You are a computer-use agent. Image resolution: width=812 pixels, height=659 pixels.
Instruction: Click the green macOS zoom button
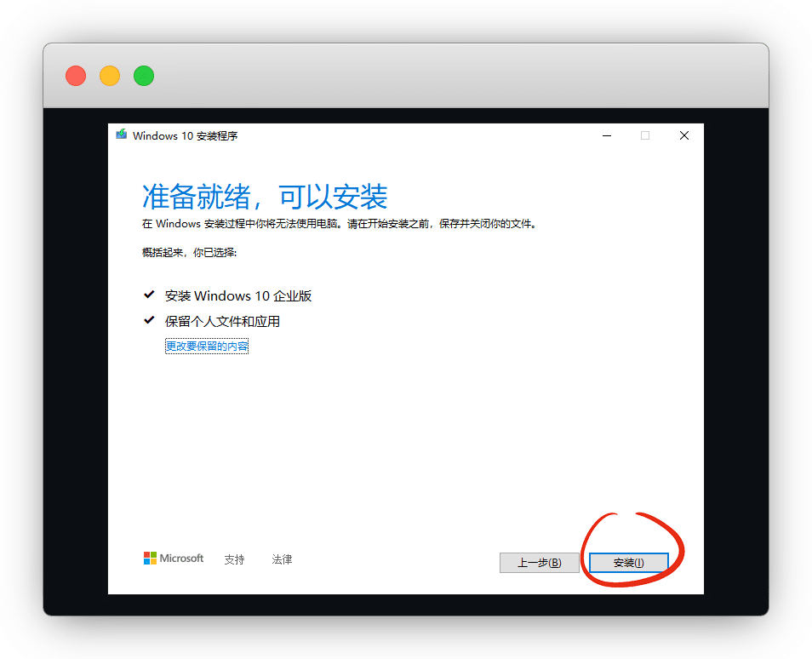[x=144, y=76]
